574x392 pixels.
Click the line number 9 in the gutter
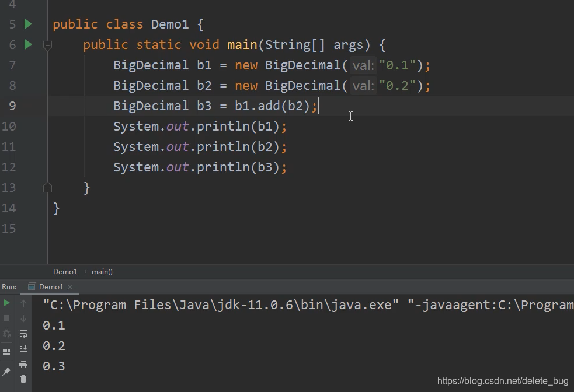click(12, 106)
